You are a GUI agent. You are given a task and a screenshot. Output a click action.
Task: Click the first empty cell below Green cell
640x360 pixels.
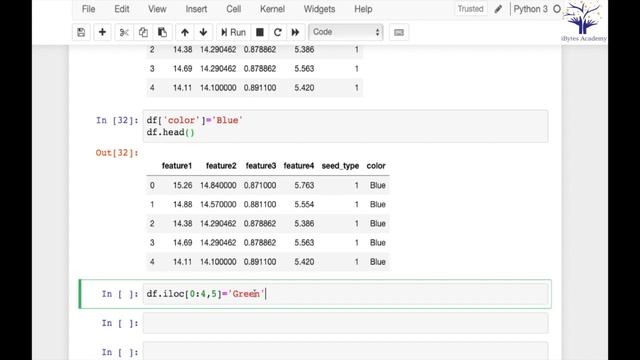pyautogui.click(x=345, y=323)
